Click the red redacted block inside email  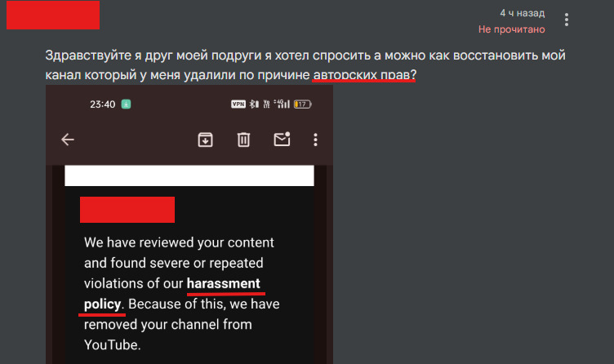[127, 210]
